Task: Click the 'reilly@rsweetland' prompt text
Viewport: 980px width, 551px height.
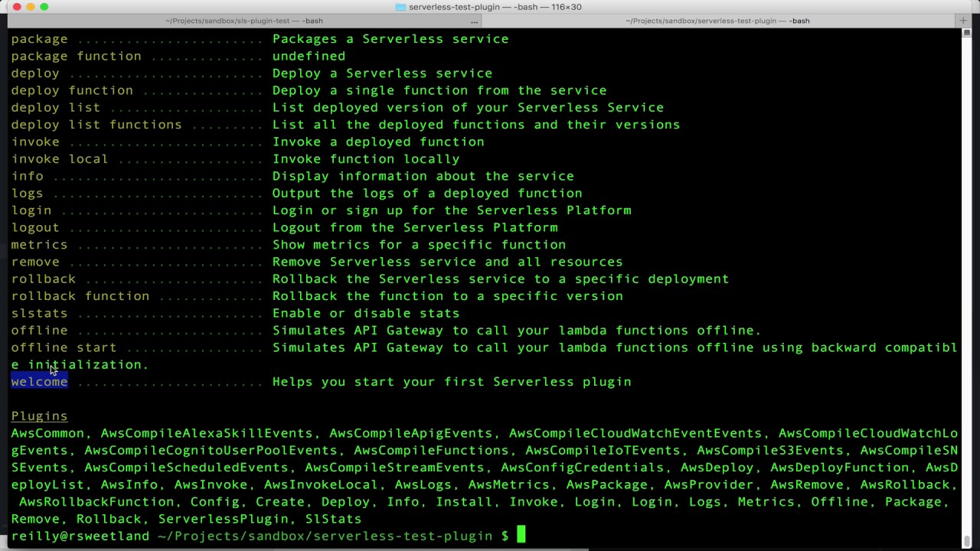Action: (x=80, y=536)
